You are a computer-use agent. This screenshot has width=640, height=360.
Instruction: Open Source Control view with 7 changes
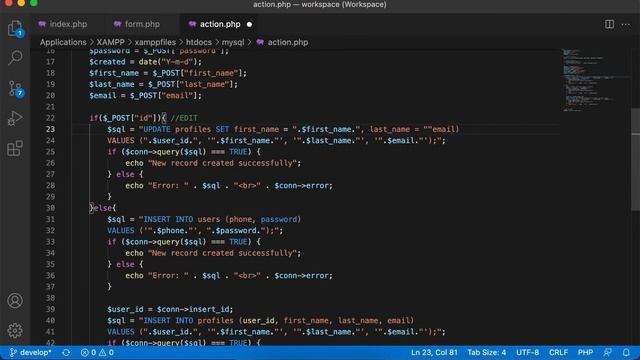pyautogui.click(x=15, y=88)
